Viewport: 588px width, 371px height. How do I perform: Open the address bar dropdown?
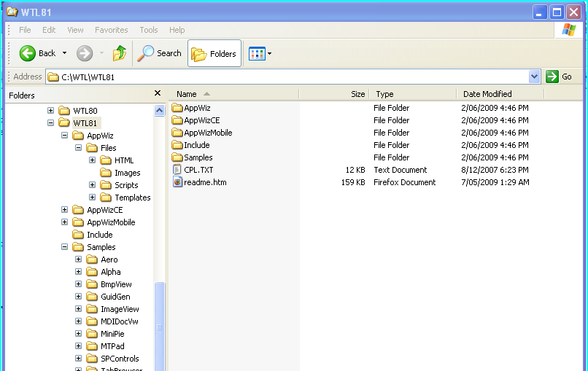(534, 77)
